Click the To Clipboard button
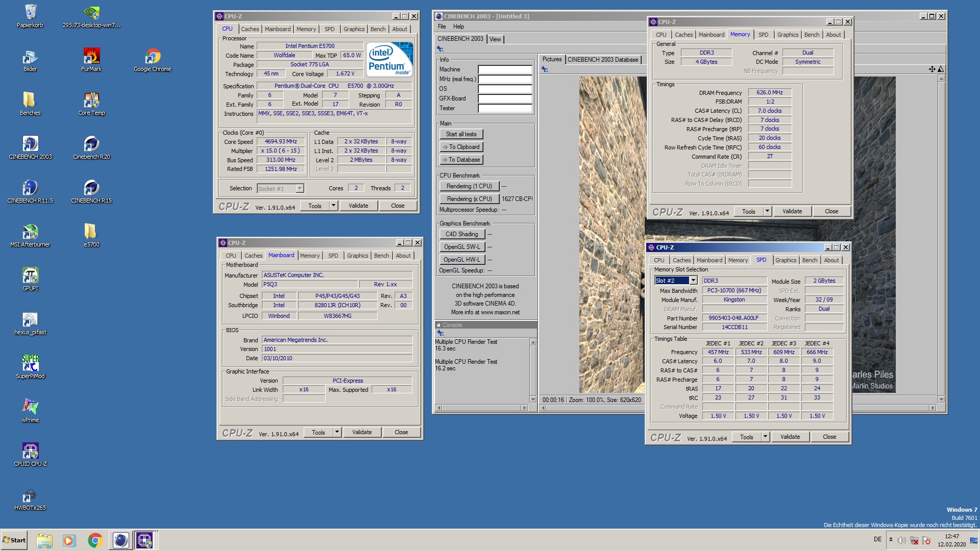 pyautogui.click(x=461, y=147)
